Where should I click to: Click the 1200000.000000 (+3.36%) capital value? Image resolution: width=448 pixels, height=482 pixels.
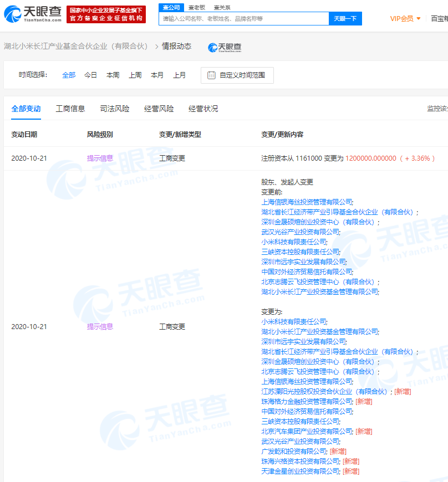[x=390, y=158]
